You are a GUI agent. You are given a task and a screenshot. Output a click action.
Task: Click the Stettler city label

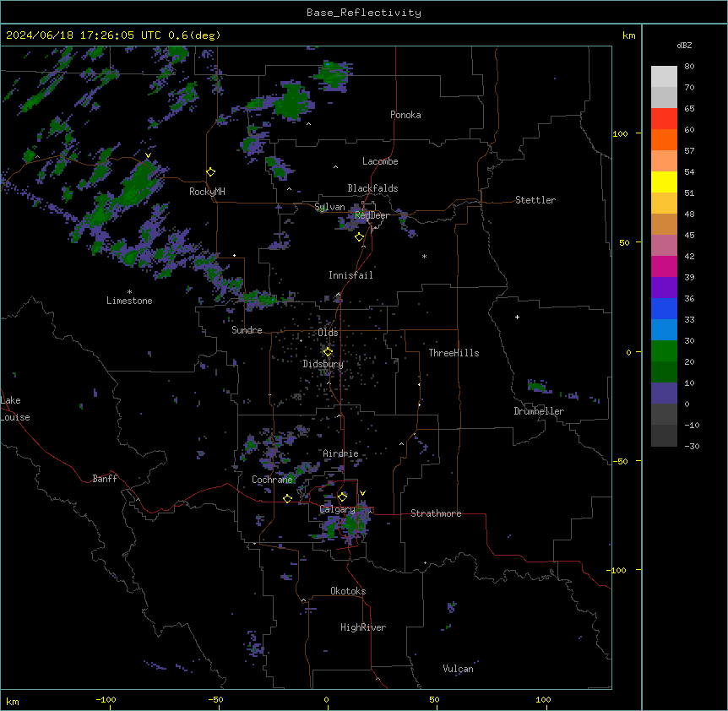(535, 200)
